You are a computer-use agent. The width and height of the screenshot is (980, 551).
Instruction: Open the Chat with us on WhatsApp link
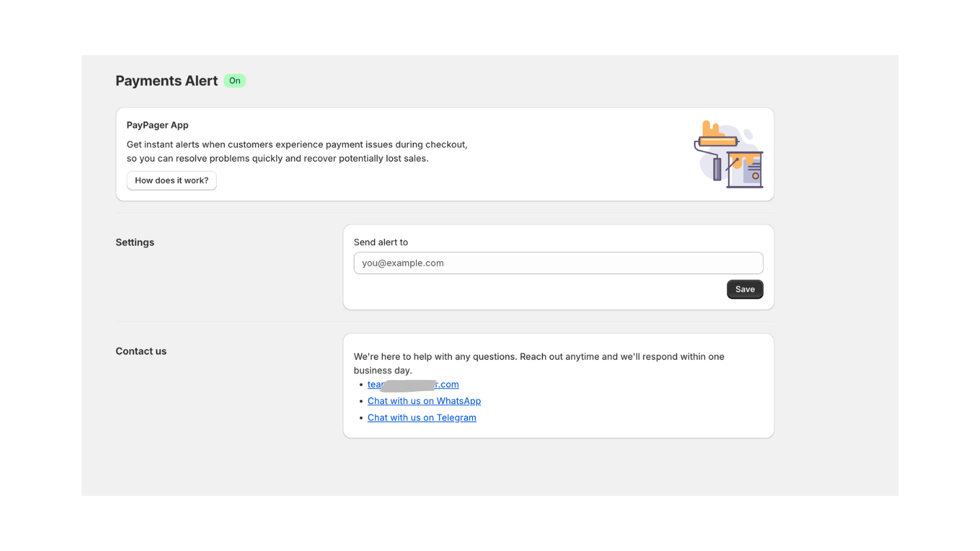pos(424,400)
